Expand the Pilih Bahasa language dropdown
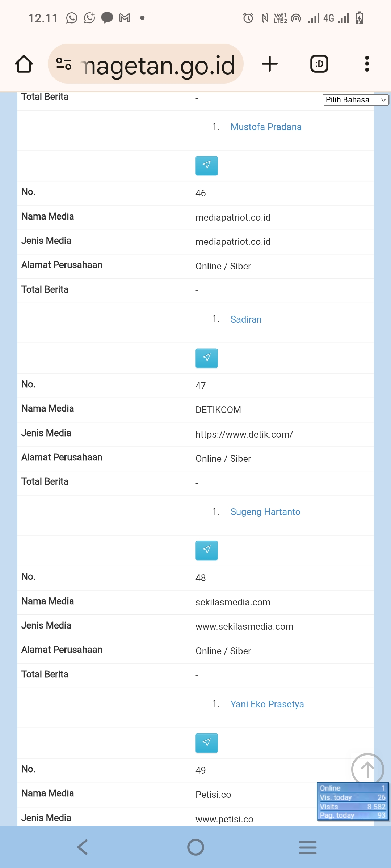The height and width of the screenshot is (868, 391). 355,100
